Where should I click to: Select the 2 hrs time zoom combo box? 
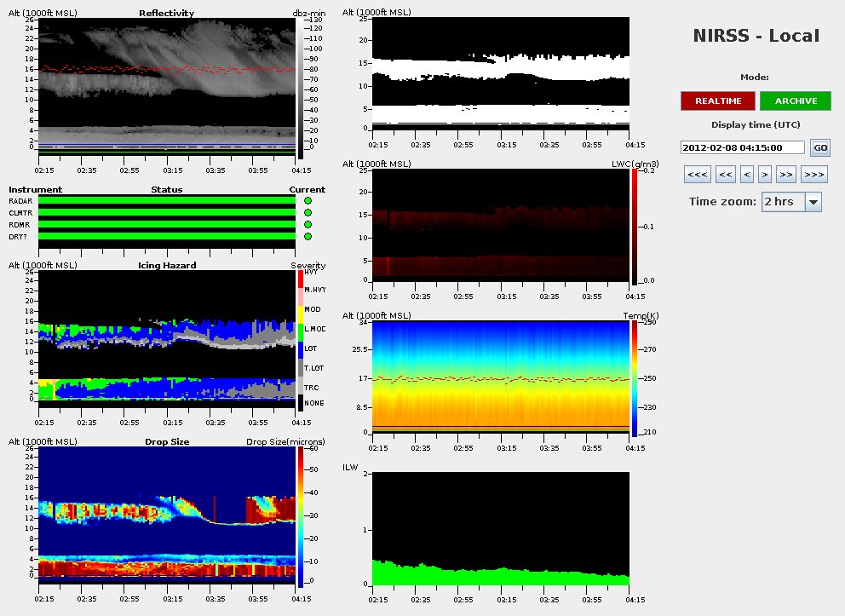point(782,202)
